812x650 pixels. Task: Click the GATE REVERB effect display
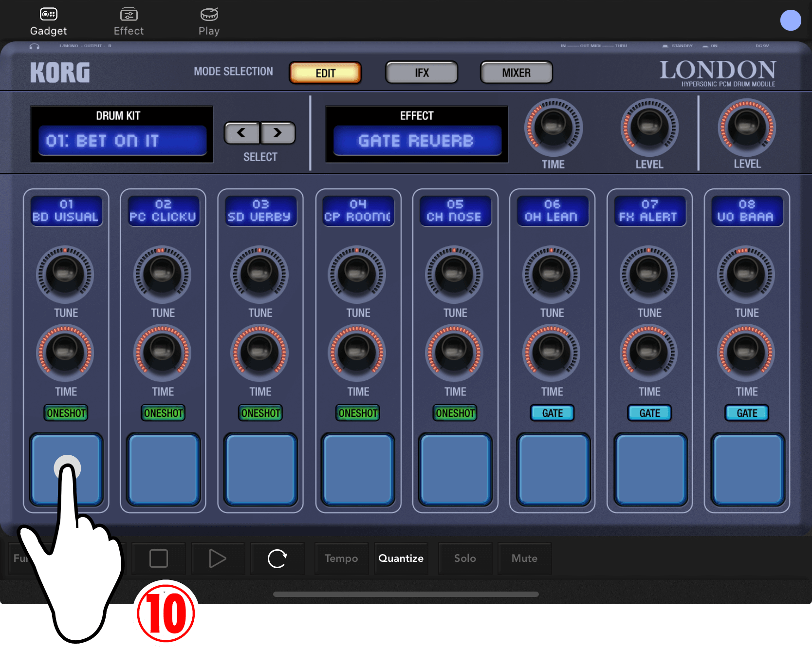point(417,141)
